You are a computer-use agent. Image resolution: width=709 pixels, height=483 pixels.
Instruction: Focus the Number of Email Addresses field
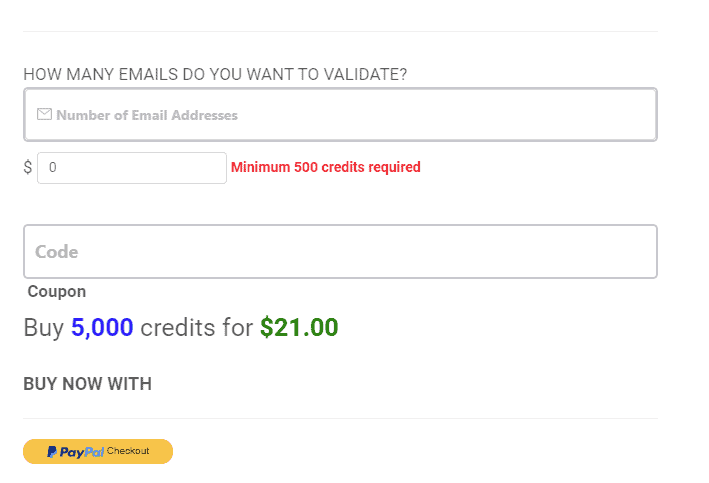coord(340,115)
